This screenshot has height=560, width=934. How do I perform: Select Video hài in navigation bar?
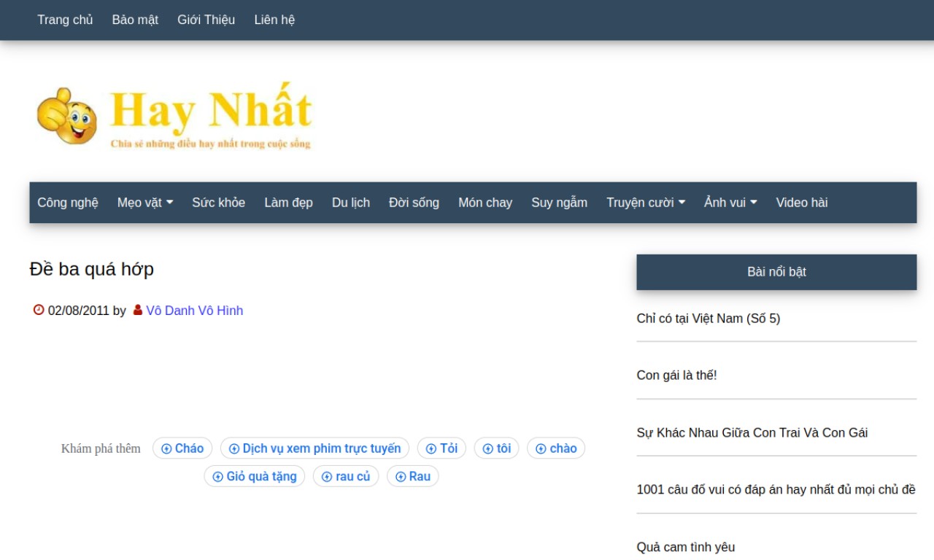801,203
